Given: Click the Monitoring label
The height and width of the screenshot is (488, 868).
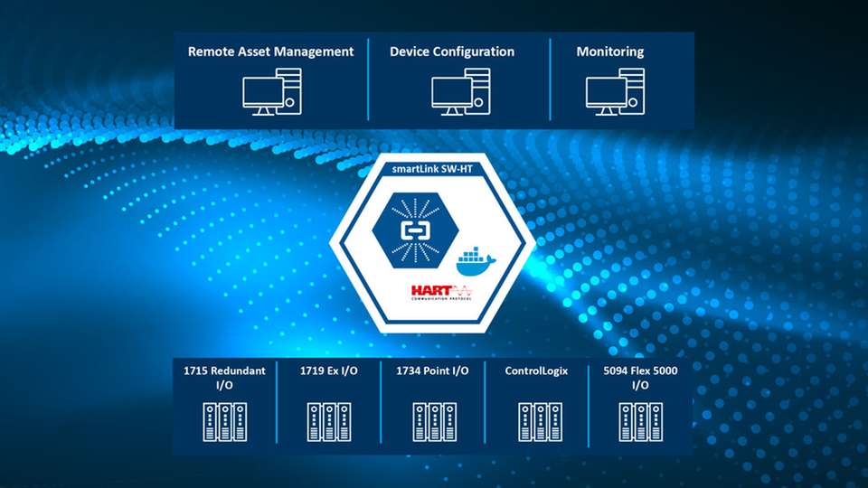Looking at the screenshot, I should [610, 52].
